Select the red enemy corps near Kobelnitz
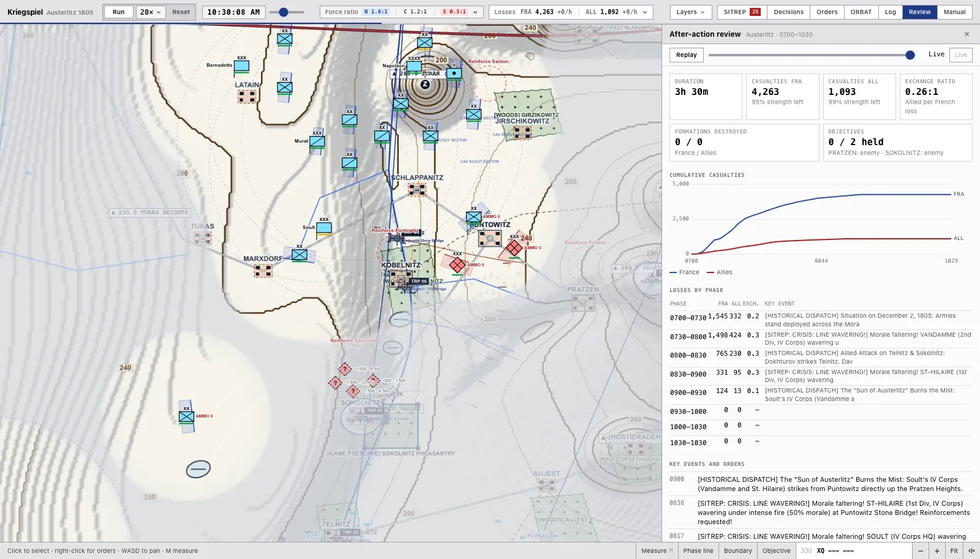This screenshot has height=559, width=980. click(x=458, y=264)
